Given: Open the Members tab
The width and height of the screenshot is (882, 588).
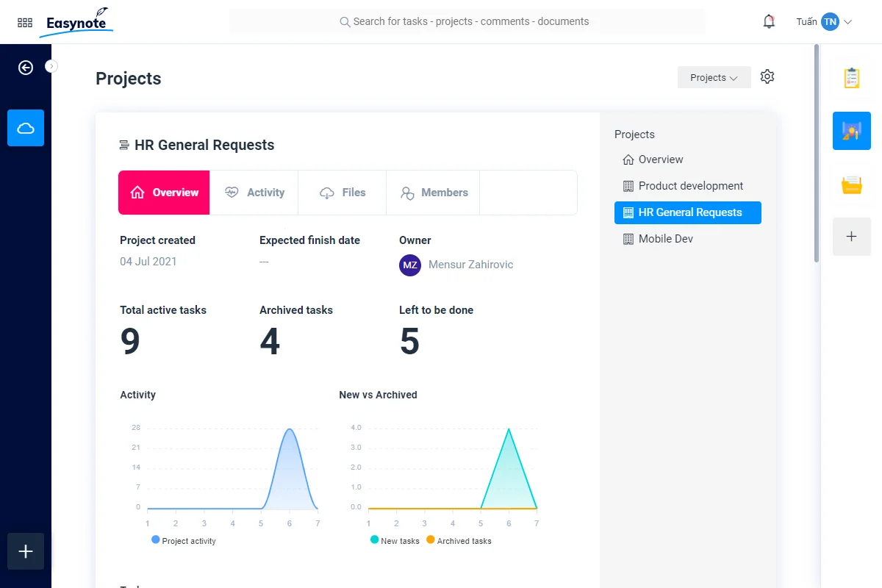Looking at the screenshot, I should 434,193.
